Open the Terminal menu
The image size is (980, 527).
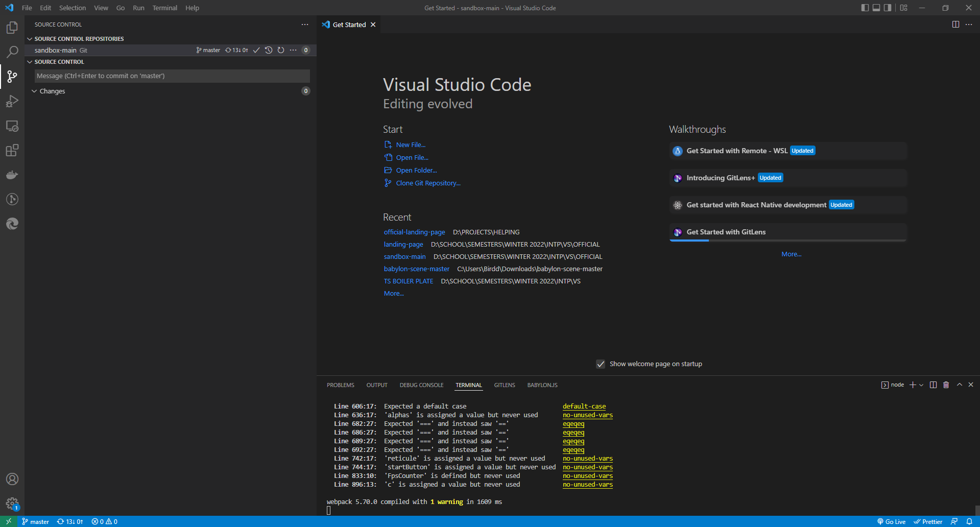164,8
